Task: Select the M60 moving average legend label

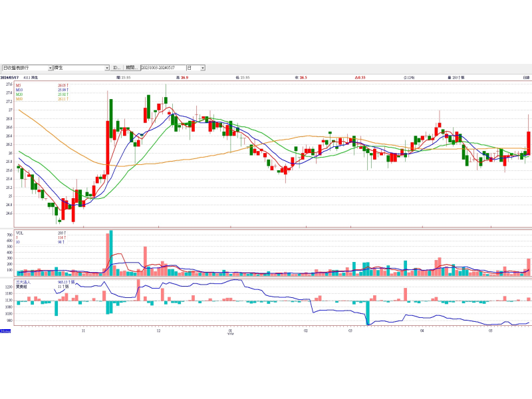Action: 20,99
